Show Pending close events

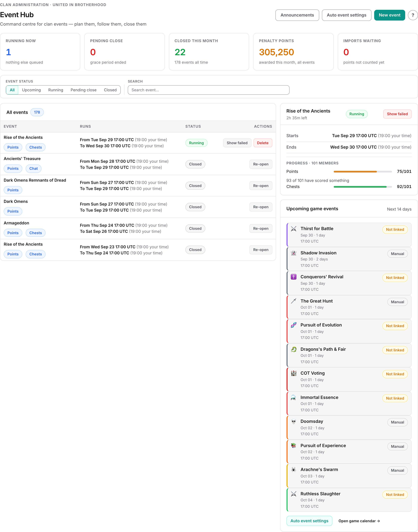click(x=83, y=90)
